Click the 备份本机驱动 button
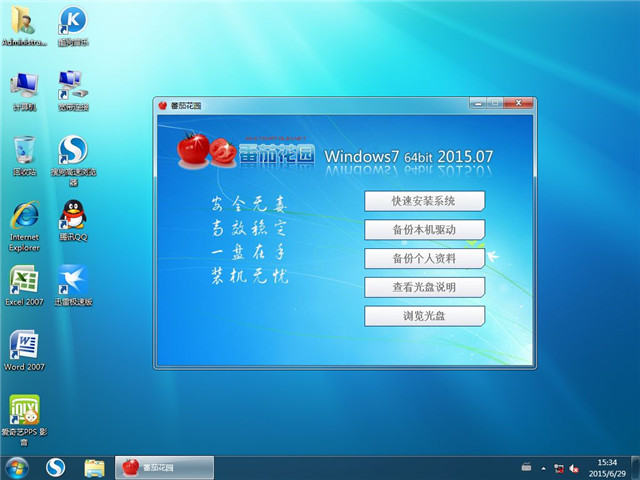The width and height of the screenshot is (640, 480). (424, 230)
